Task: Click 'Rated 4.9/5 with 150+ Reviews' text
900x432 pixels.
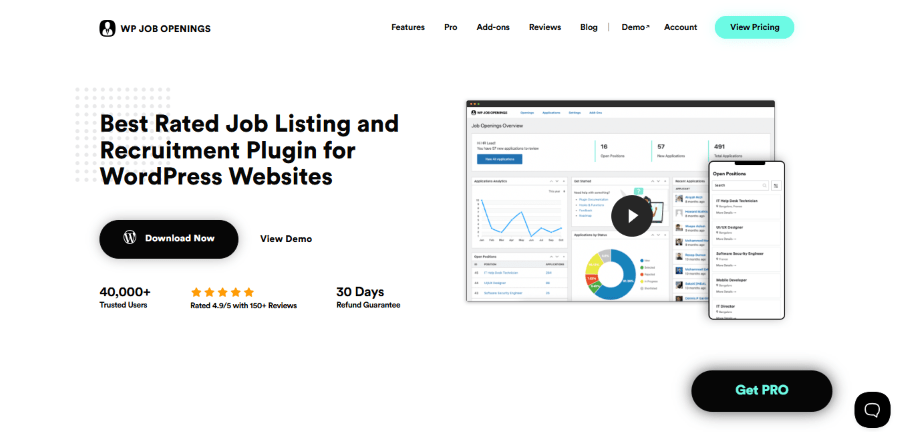Action: point(243,306)
